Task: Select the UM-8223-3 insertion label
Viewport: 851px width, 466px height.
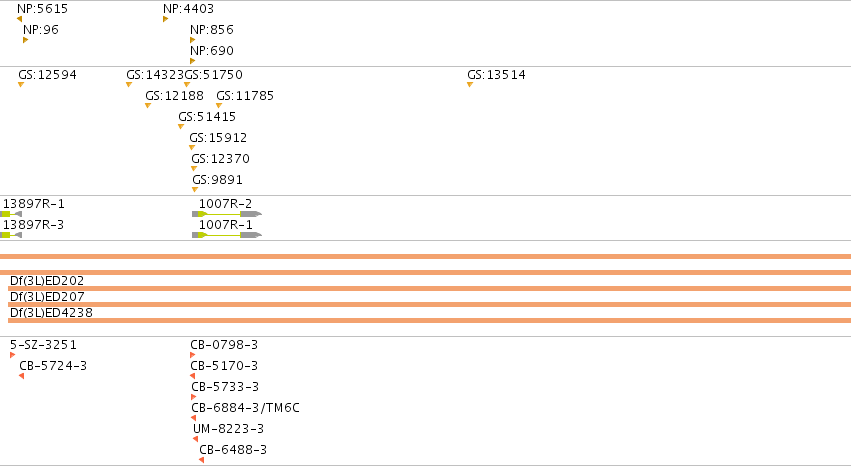Action: pyautogui.click(x=228, y=429)
